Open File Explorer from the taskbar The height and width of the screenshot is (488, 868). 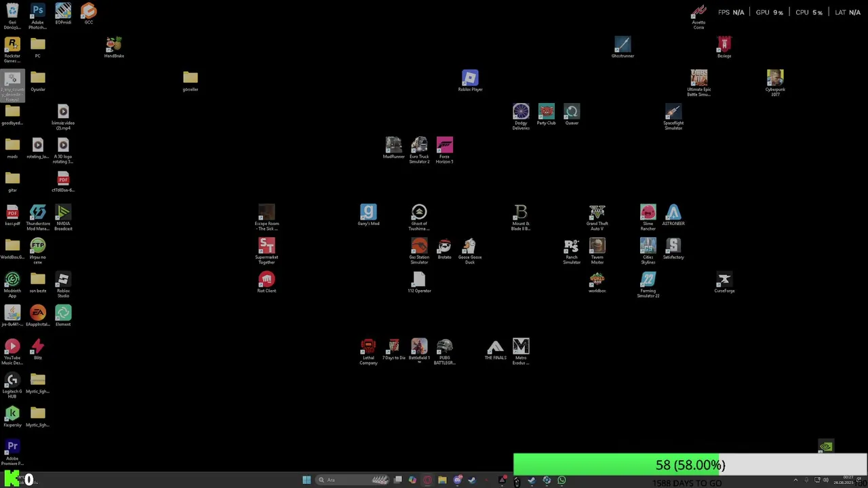coord(442,480)
